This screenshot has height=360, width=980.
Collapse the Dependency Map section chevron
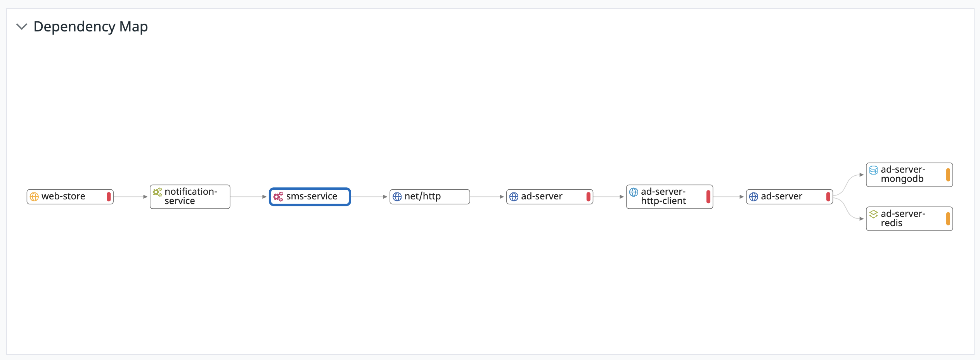coord(22,27)
